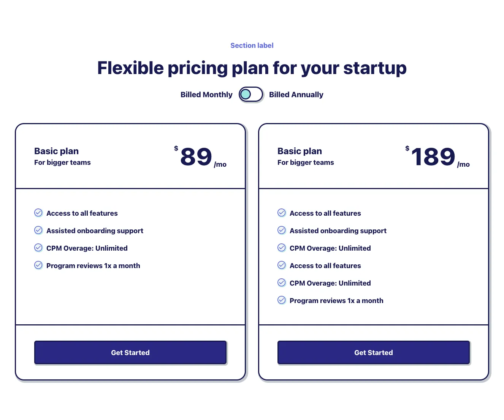The image size is (504, 420).
Task: Toggle the monthly/annual billing switch
Action: coord(251,94)
